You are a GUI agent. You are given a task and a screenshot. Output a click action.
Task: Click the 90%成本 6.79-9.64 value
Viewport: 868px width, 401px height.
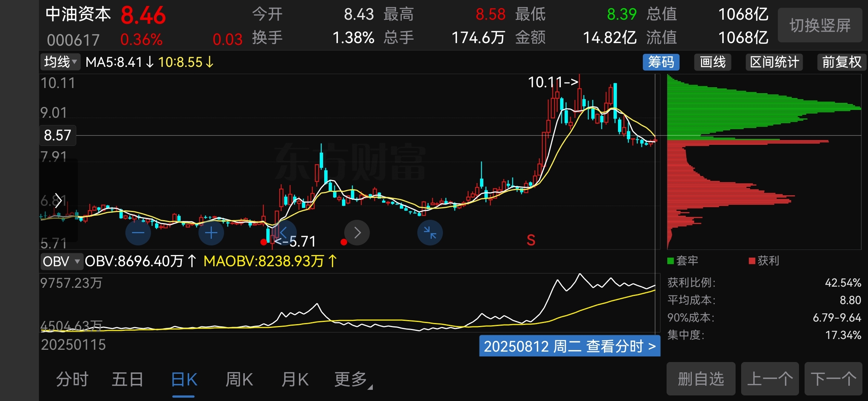click(837, 317)
